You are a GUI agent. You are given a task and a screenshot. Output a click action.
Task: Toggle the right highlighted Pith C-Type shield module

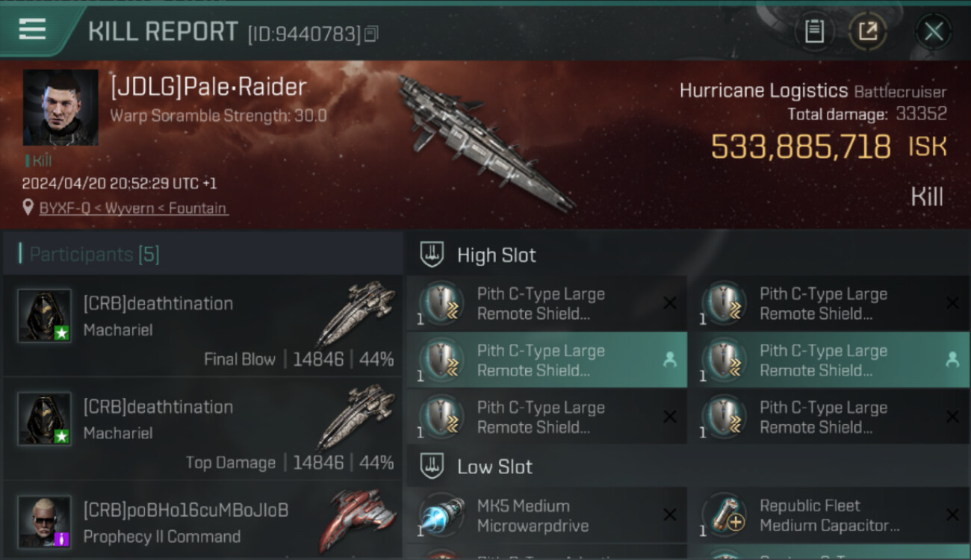coord(829,360)
